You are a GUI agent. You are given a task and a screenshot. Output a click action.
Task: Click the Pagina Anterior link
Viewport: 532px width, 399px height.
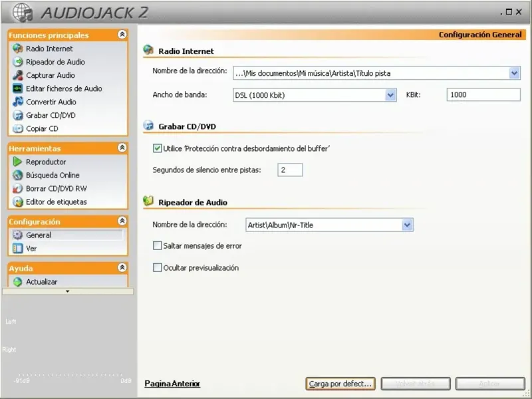(172, 384)
